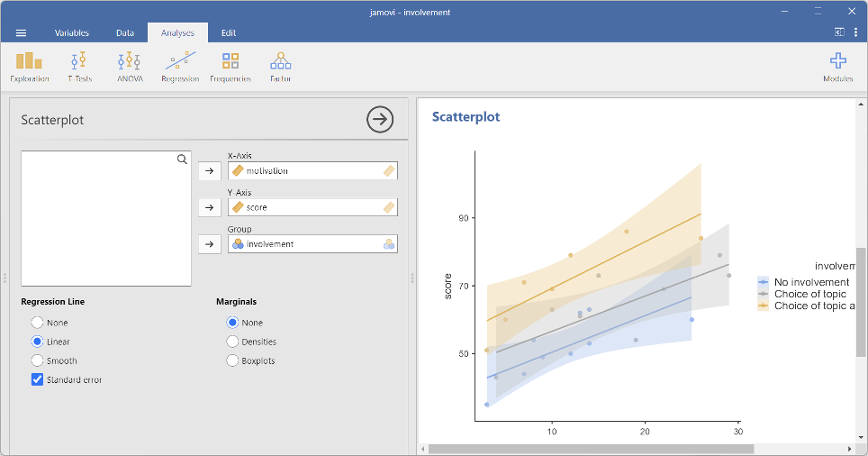Choose Boxplots marginals option
The width and height of the screenshot is (868, 456).
click(x=233, y=360)
